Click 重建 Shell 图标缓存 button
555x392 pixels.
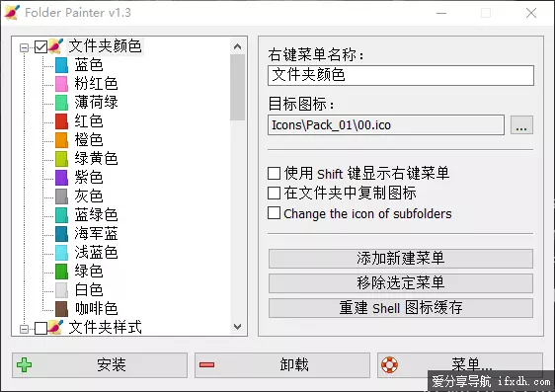point(401,308)
